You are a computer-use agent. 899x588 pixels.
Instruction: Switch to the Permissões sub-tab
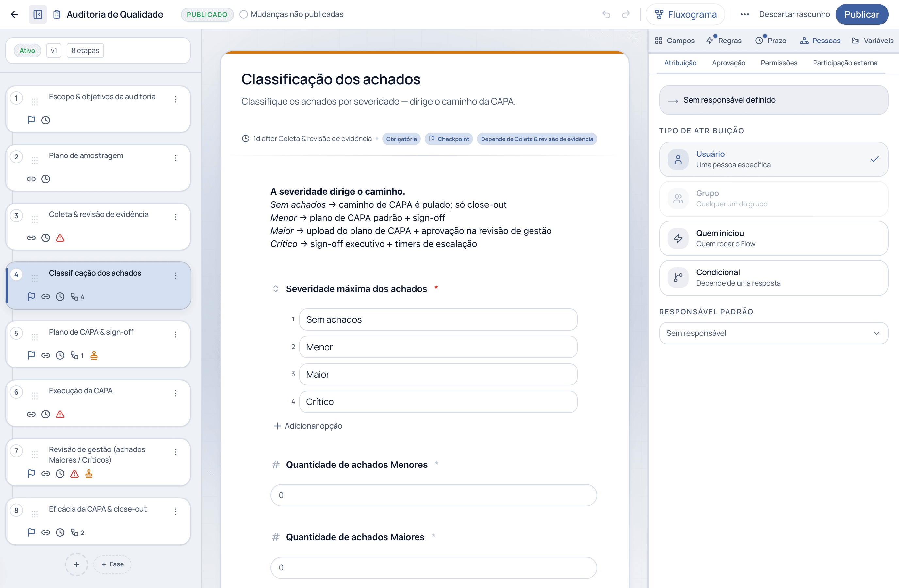(x=779, y=63)
